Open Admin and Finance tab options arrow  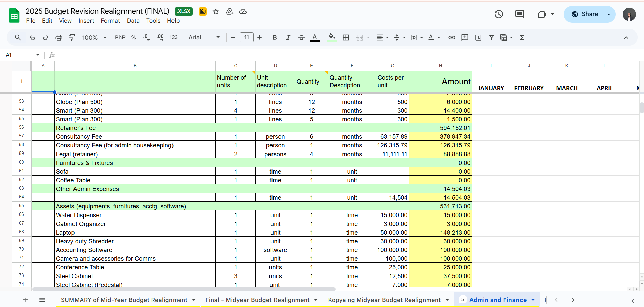point(533,300)
